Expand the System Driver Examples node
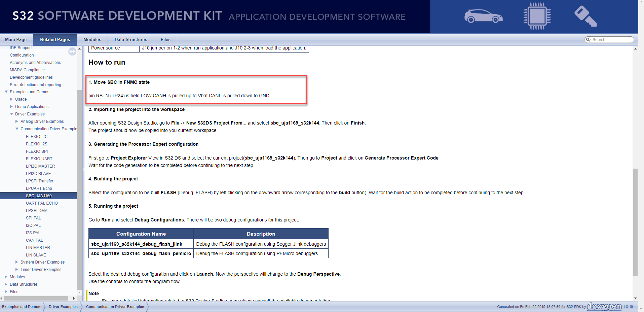This screenshot has height=312, width=644. tap(17, 262)
